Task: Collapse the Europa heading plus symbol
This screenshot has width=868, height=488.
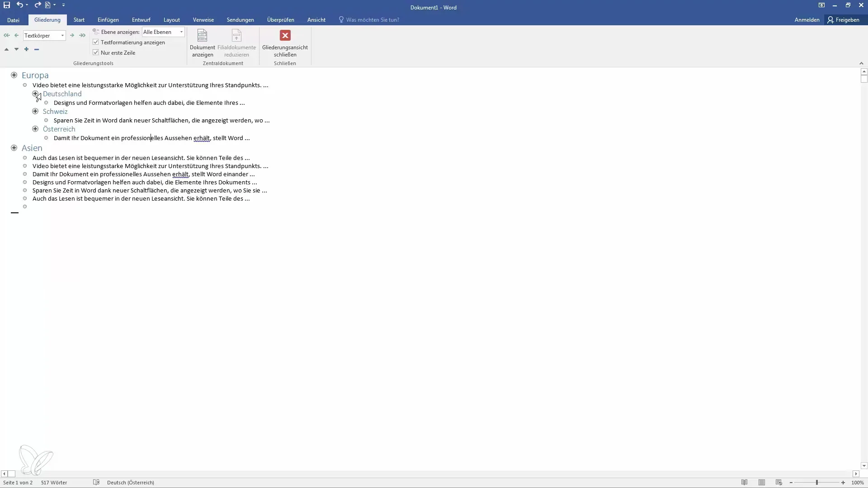Action: tap(14, 75)
